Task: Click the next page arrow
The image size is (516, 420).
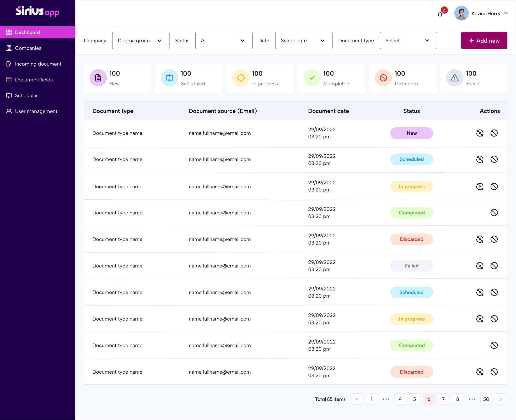Action: pos(500,399)
